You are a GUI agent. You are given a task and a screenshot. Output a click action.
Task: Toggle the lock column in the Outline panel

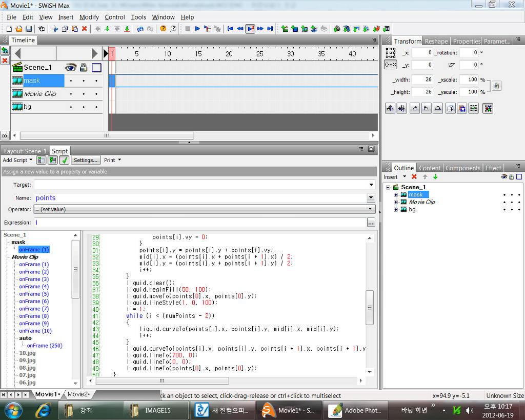511,177
